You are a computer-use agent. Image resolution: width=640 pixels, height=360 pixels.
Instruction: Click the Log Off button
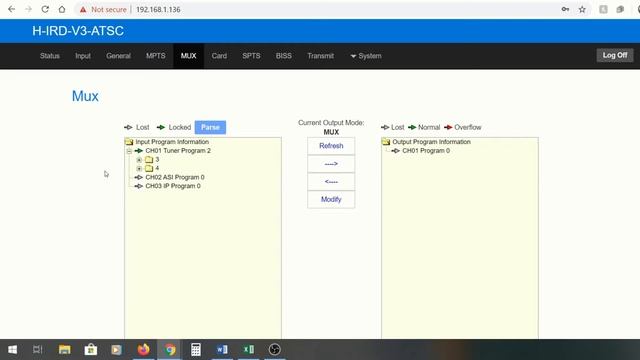tap(615, 55)
